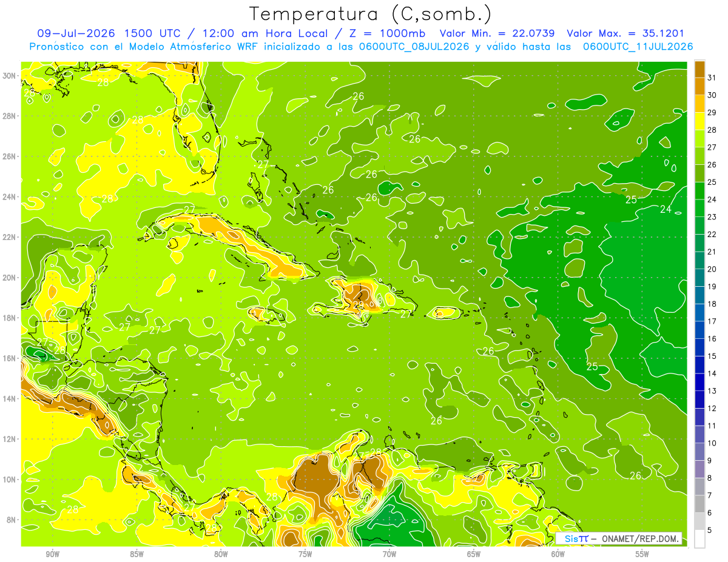Click the '75W' longitude axis label
Image resolution: width=728 pixels, height=562 pixels.
coord(305,554)
